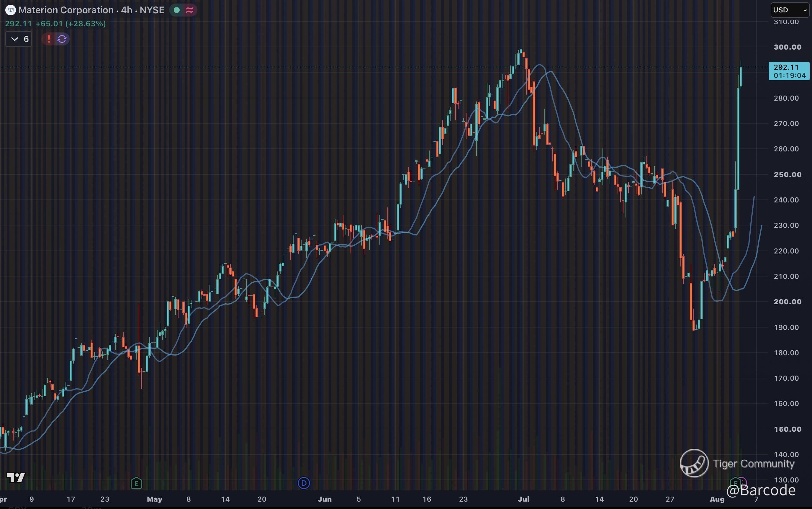This screenshot has height=509, width=812.
Task: Click the 17 date label on time axis
Action: pos(71,499)
